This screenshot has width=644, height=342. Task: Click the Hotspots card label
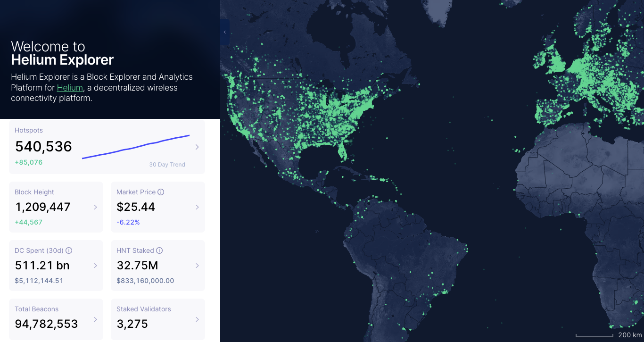coord(29,130)
